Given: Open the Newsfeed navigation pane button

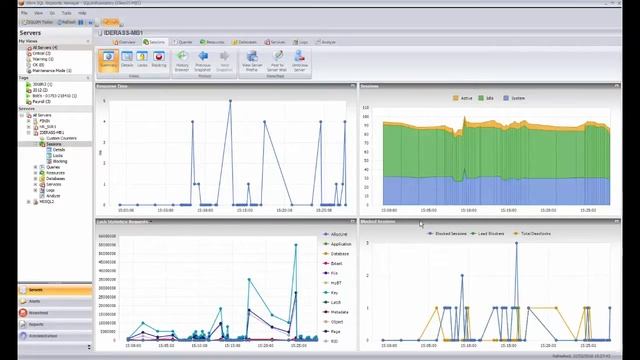Looking at the screenshot, I should (x=55, y=313).
